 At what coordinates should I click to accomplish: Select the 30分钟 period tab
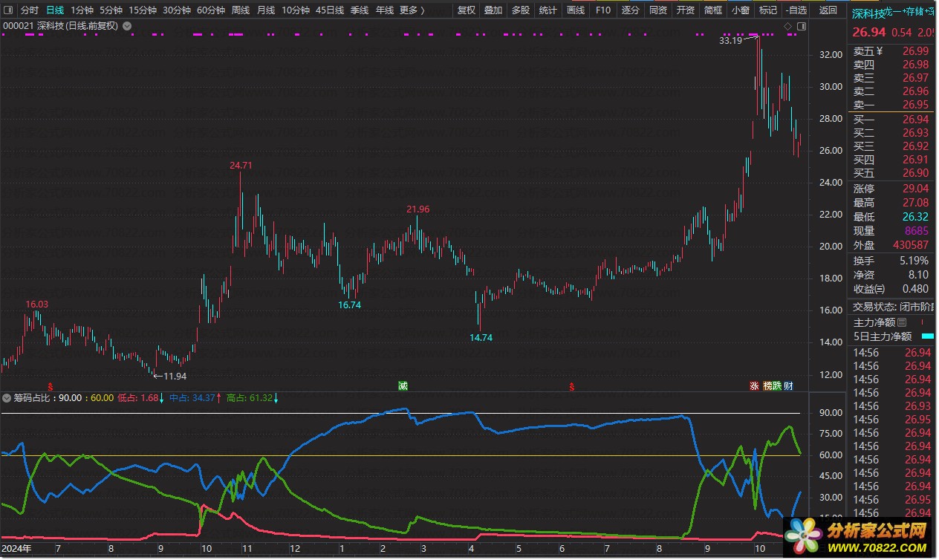[x=177, y=10]
